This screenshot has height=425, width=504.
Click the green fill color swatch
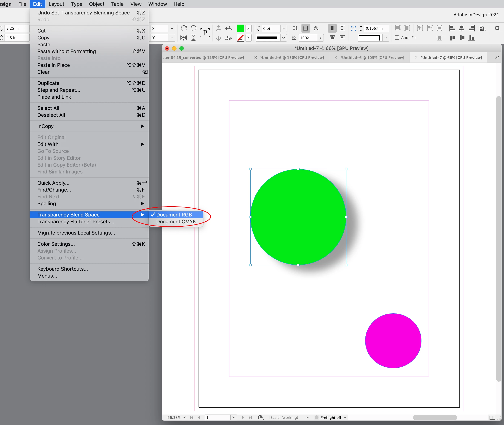(x=240, y=28)
